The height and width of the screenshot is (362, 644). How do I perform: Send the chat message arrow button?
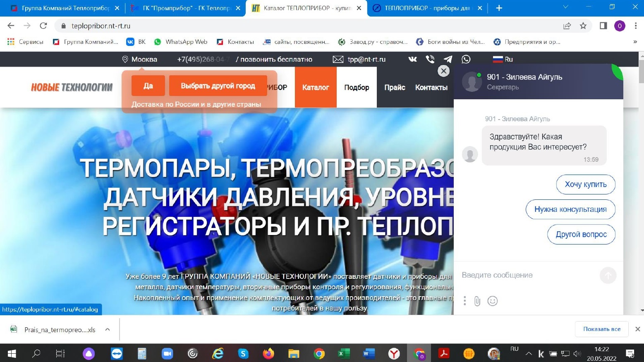coord(608,276)
